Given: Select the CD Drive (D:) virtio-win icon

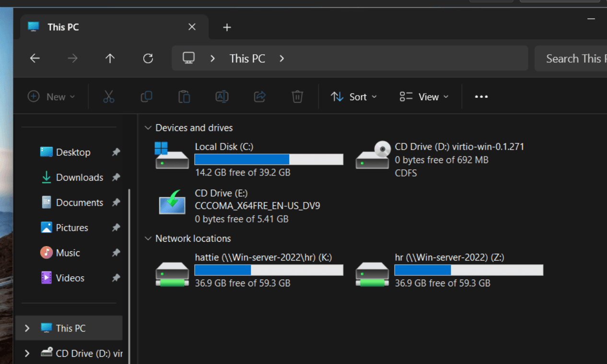Looking at the screenshot, I should point(372,155).
